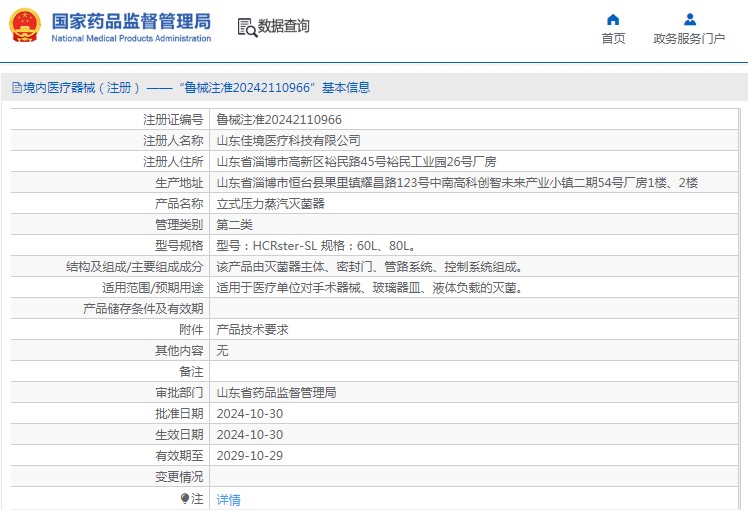Click product name 立式压力蒸汽灭菌器

[x=270, y=203]
